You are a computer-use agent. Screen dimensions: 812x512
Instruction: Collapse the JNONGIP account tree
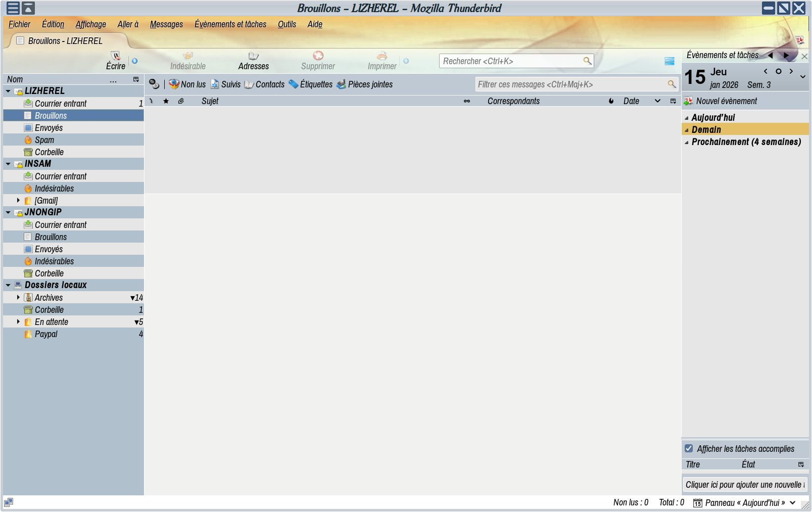click(8, 213)
